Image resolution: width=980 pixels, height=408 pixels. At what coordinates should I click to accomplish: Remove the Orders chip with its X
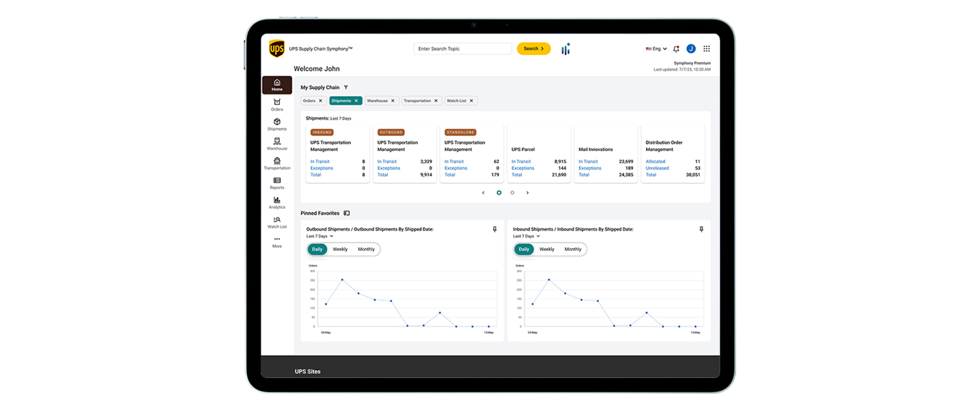pyautogui.click(x=321, y=101)
